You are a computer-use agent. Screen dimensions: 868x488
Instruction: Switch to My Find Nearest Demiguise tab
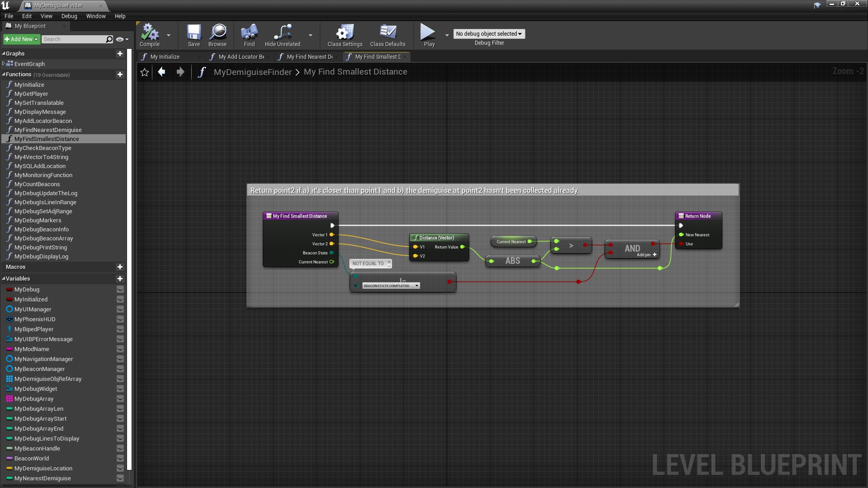coord(308,57)
